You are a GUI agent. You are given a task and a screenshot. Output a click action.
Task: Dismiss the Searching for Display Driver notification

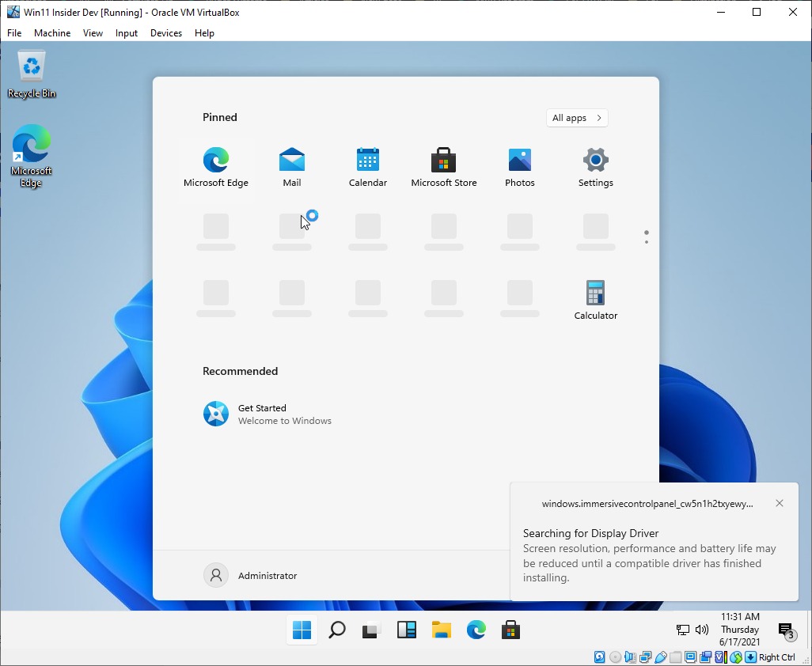[780, 503]
